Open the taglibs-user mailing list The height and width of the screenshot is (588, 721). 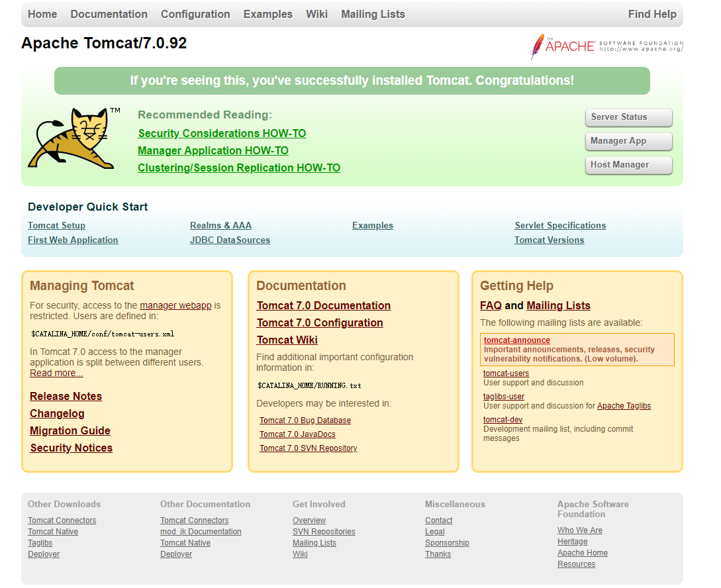(x=504, y=396)
